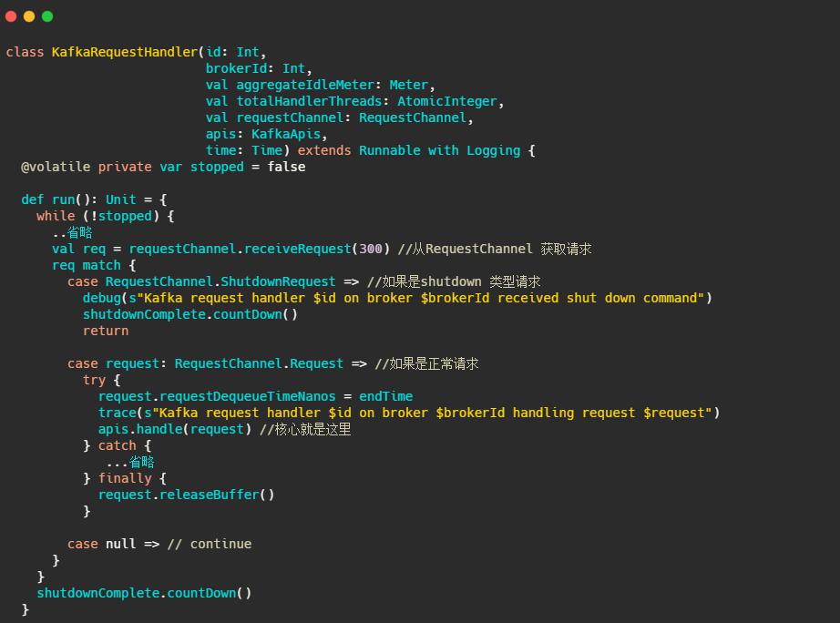Click the yellow minimize window dot
840x623 pixels.
pos(29,16)
